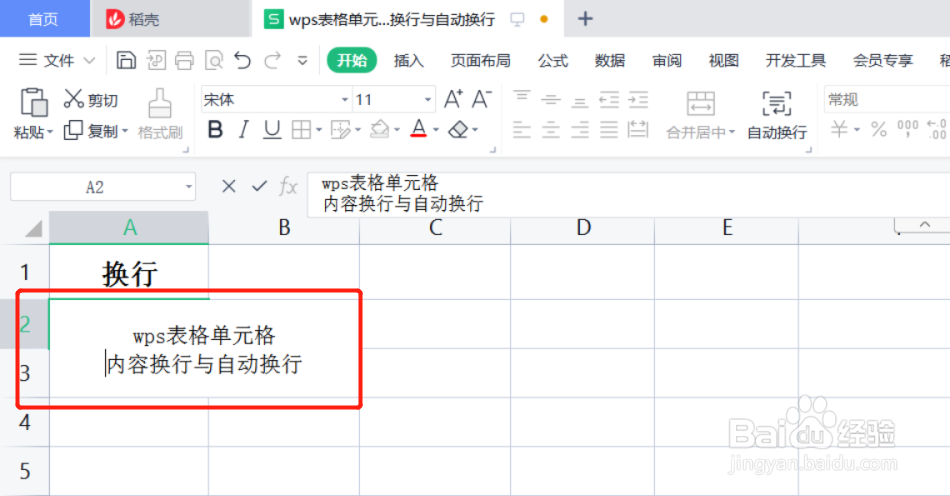Image resolution: width=950 pixels, height=496 pixels.
Task: Click the decrease indent icon
Action: [x=609, y=99]
